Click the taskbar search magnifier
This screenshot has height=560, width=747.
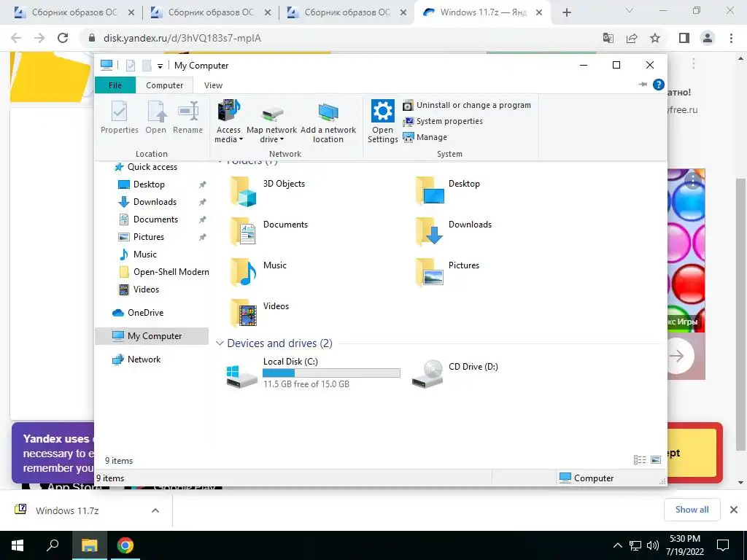pyautogui.click(x=53, y=545)
